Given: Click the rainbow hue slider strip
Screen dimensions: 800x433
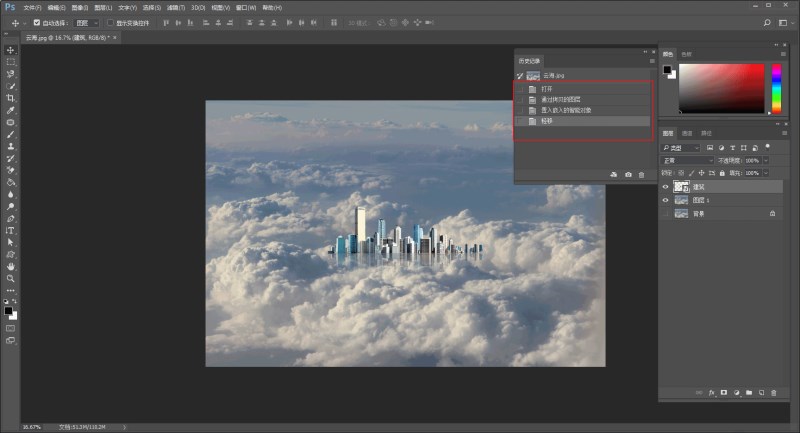Looking at the screenshot, I should pyautogui.click(x=774, y=87).
